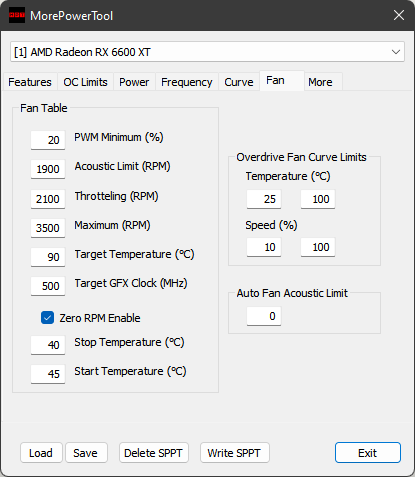415x477 pixels.
Task: Focus the PWM Minimum (%) field
Action: click(x=48, y=140)
